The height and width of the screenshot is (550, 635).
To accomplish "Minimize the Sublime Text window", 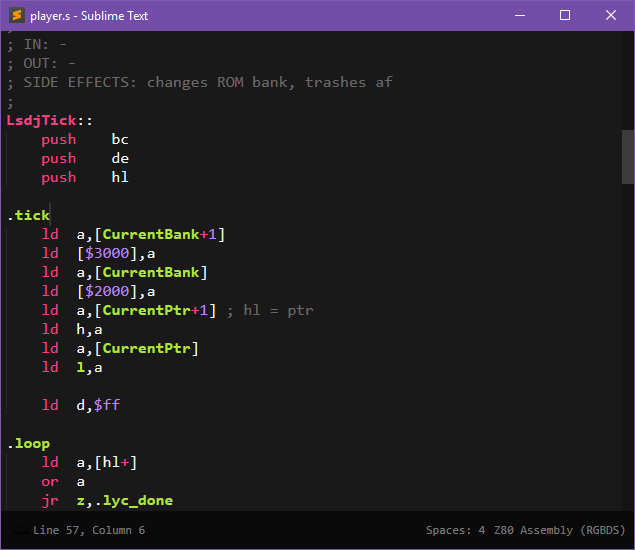I will pos(520,15).
